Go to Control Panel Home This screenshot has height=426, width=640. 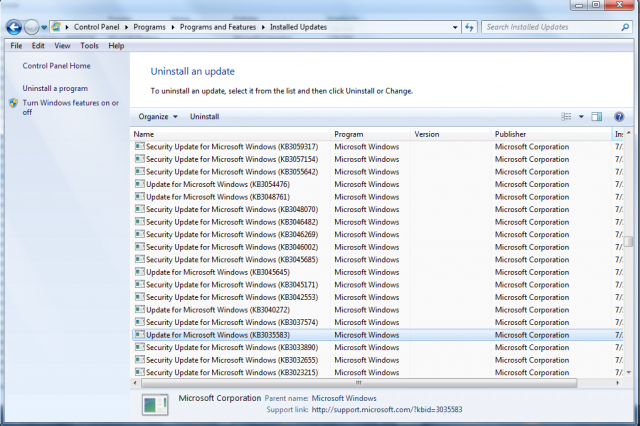[56, 66]
